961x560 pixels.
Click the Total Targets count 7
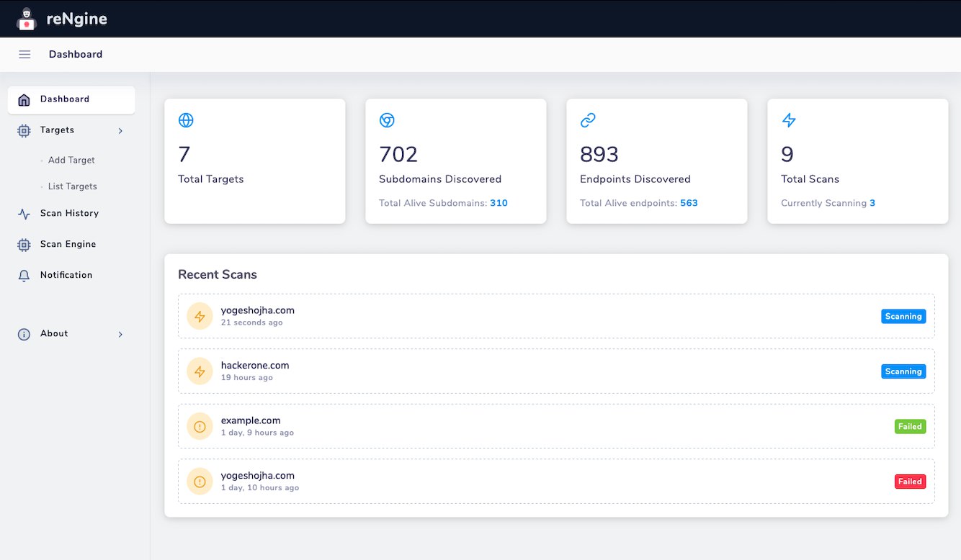[x=184, y=154]
